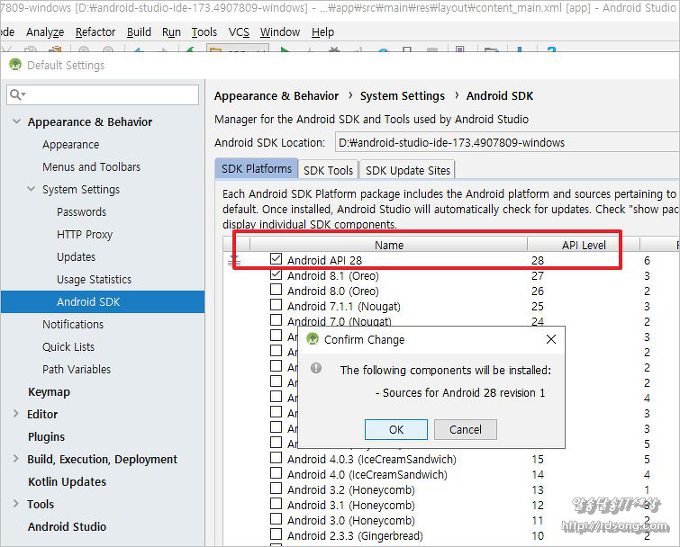Collapse the System Settings tree node

pyautogui.click(x=31, y=189)
